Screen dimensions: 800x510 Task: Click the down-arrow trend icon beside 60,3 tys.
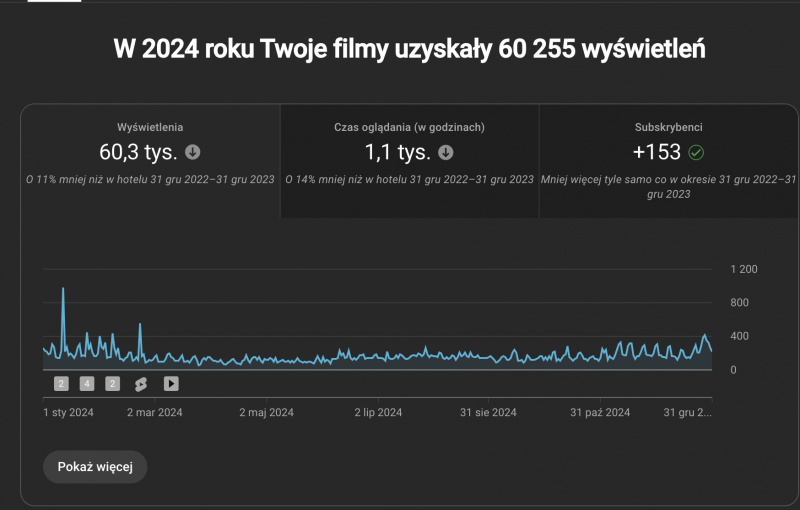tap(193, 153)
